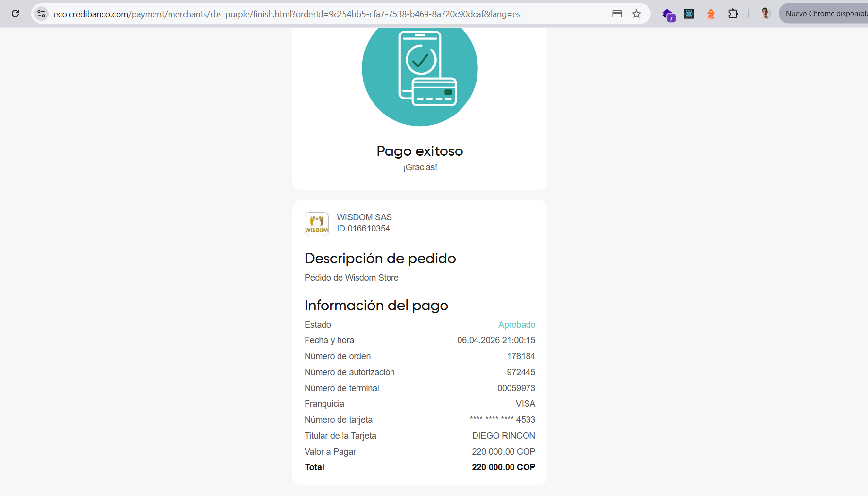Click the Pago exitoso heading

(x=420, y=151)
